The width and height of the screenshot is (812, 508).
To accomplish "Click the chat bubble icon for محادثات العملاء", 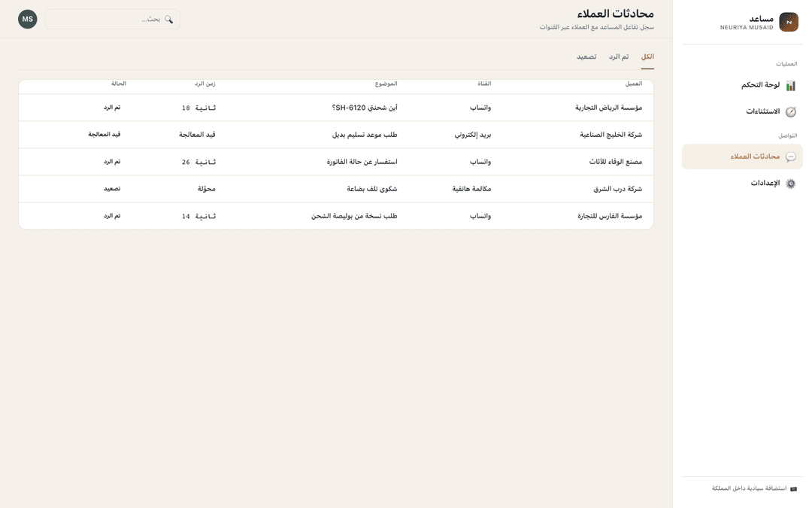I will point(790,157).
